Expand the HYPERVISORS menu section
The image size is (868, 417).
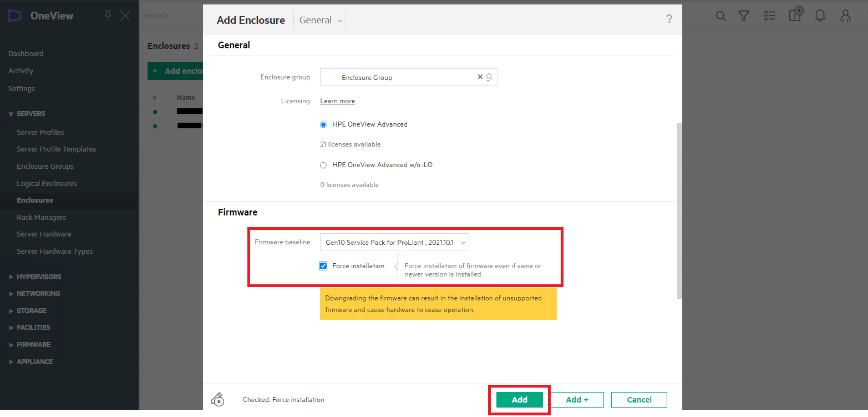[x=35, y=277]
